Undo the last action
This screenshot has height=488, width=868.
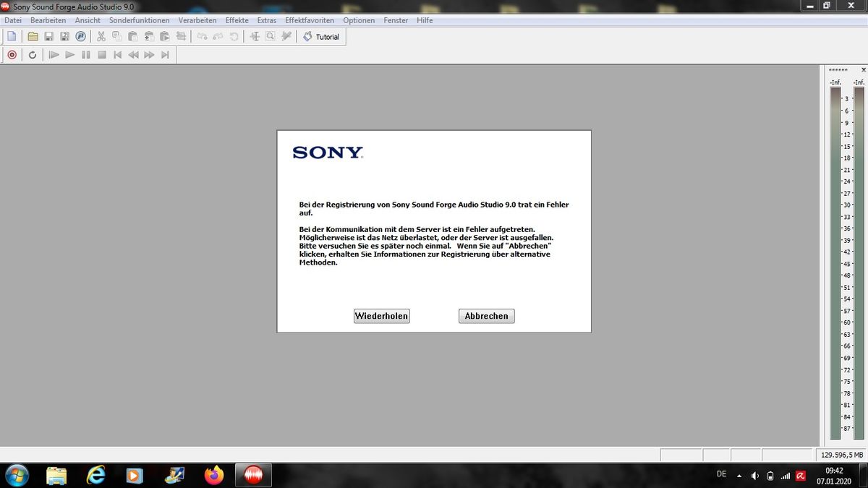coord(203,35)
